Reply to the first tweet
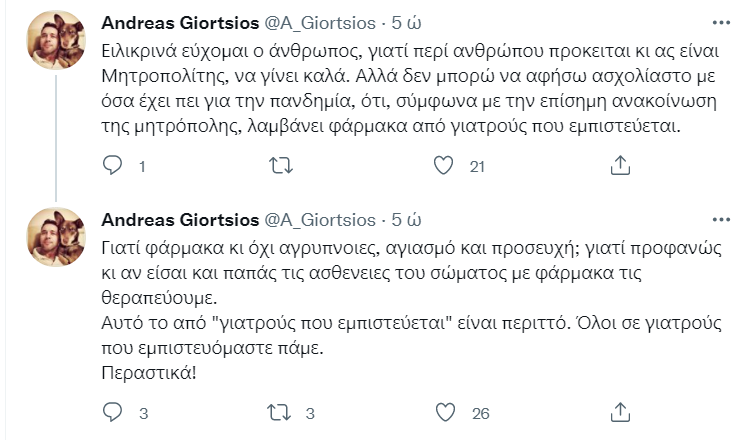Screen dimensions: 745x440 point(113,167)
